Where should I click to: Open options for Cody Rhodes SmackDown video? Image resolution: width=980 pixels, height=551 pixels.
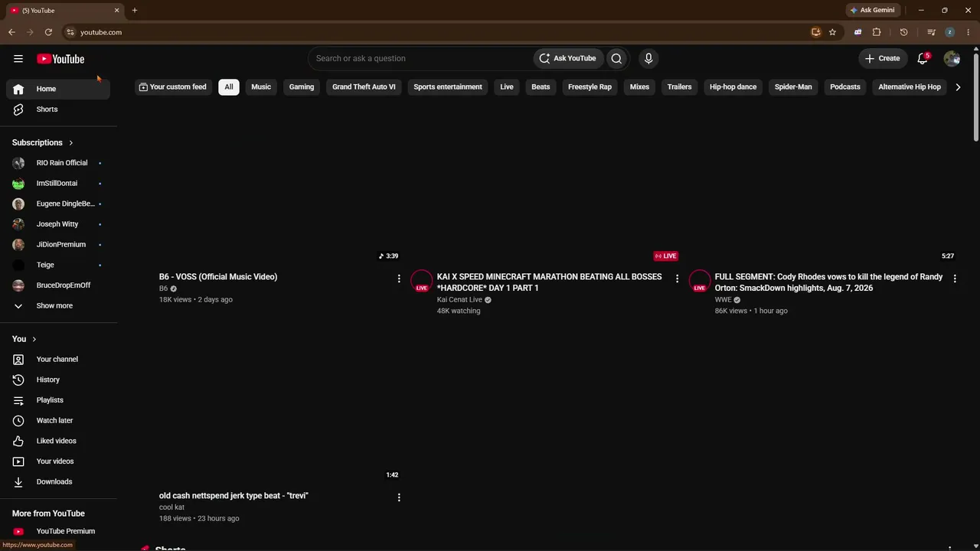click(955, 279)
